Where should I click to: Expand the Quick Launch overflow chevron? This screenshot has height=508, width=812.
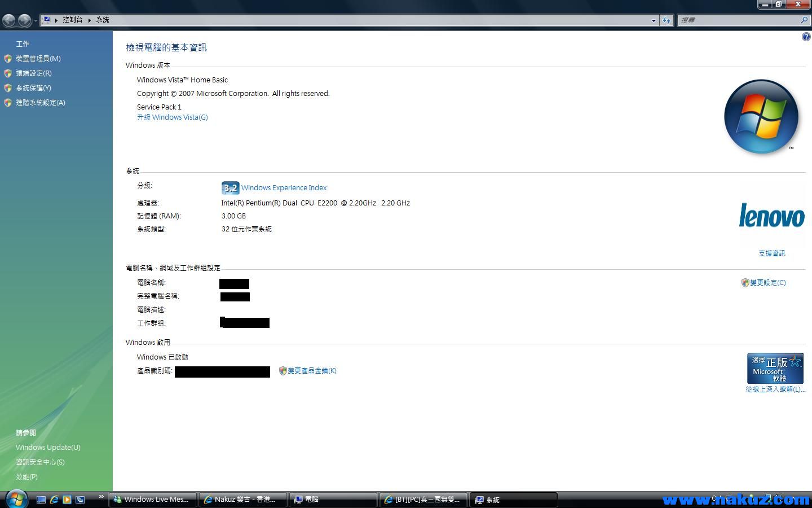coord(101,497)
